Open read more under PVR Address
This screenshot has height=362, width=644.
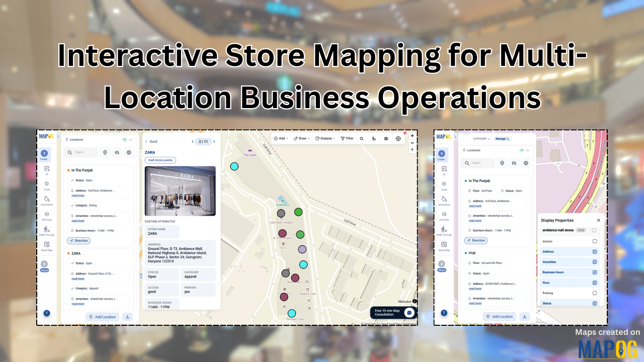pos(475,289)
